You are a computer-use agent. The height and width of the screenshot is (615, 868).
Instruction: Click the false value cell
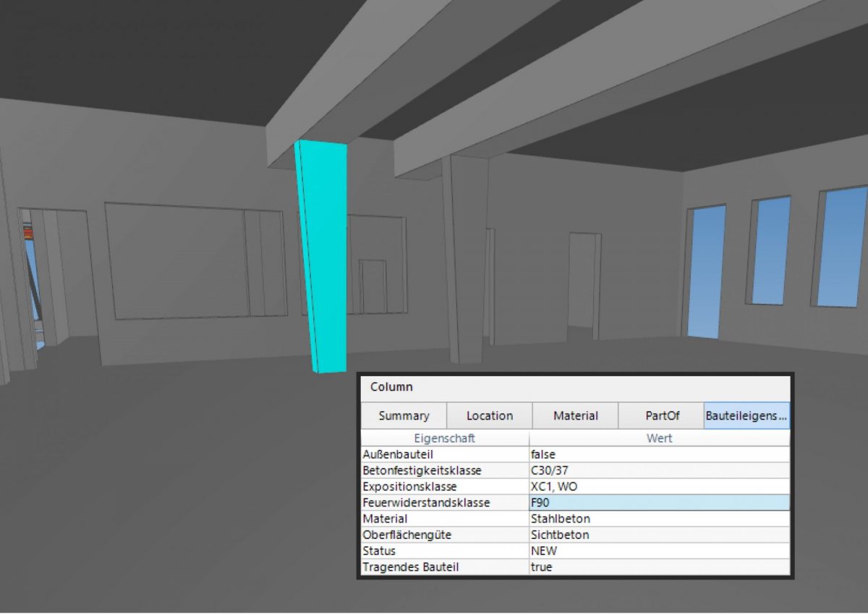[660, 454]
